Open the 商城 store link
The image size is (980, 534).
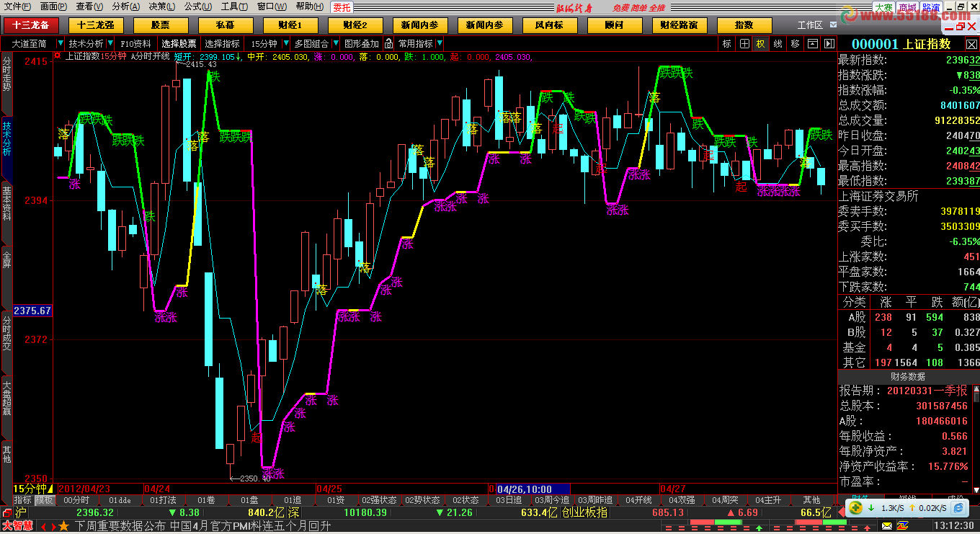907,7
